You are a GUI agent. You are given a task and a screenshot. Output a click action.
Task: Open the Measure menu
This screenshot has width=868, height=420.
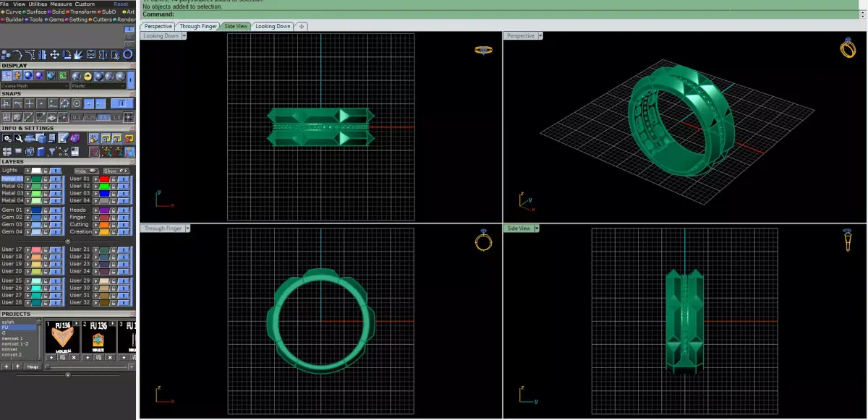(61, 4)
